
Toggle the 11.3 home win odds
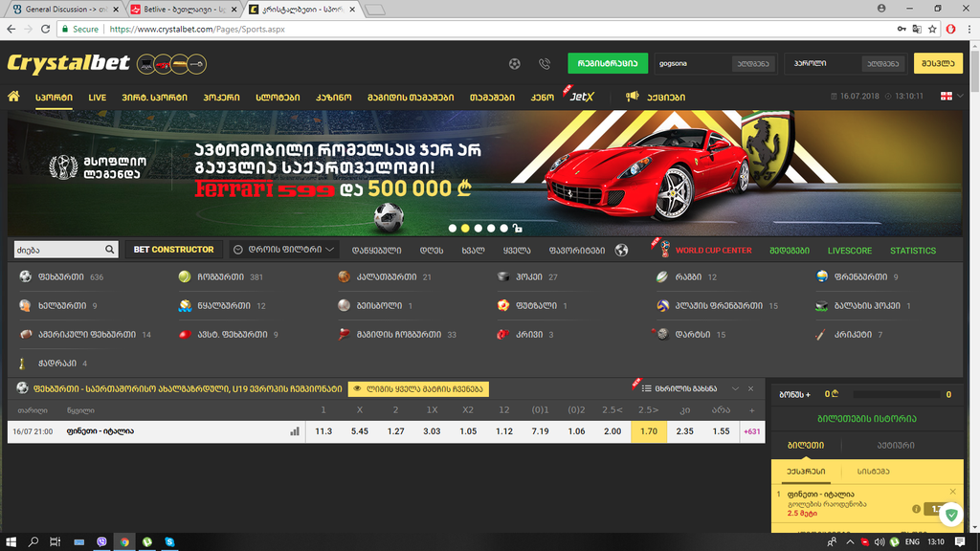(x=323, y=431)
